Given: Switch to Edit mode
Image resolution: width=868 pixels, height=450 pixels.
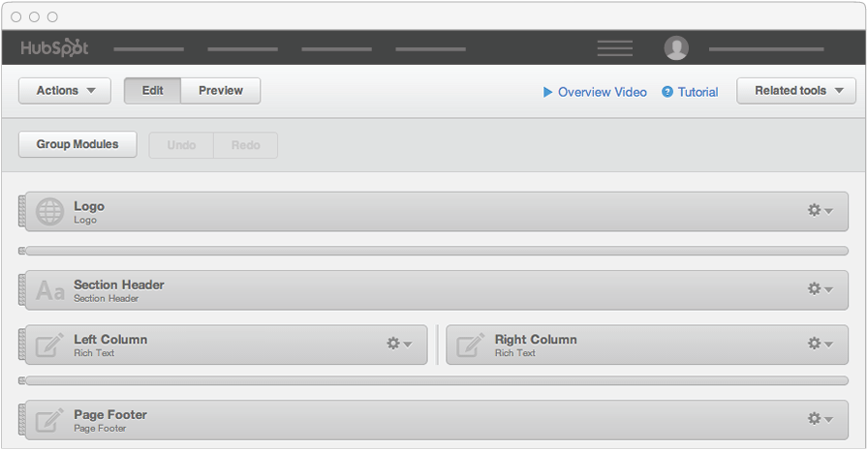Looking at the screenshot, I should 152,91.
